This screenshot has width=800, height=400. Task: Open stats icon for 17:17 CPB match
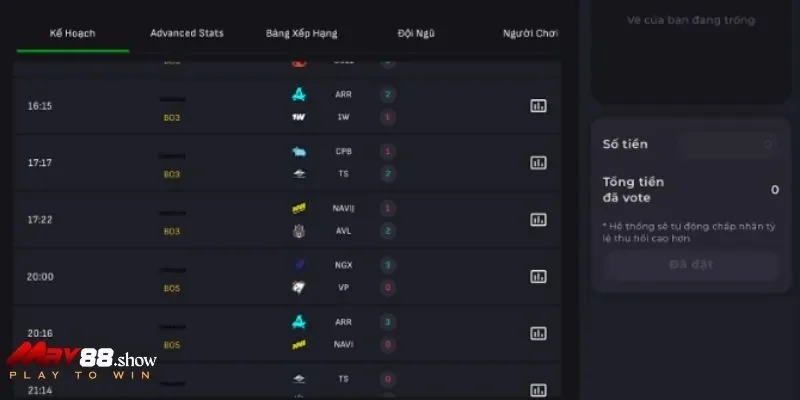pos(538,163)
